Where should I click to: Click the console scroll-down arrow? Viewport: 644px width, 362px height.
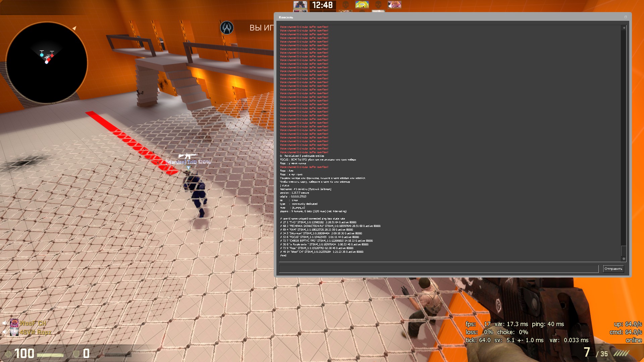point(624,258)
